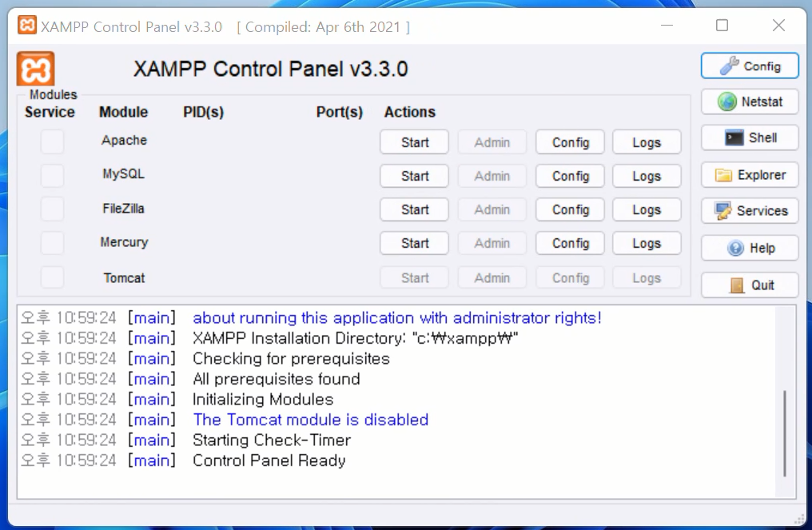Launch the Shell terminal button

750,137
